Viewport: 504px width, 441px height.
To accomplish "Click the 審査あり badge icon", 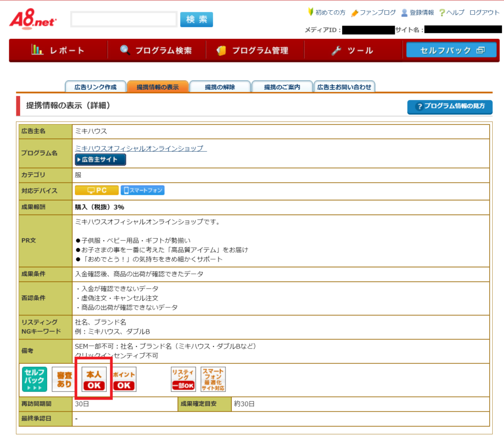I will (64, 379).
